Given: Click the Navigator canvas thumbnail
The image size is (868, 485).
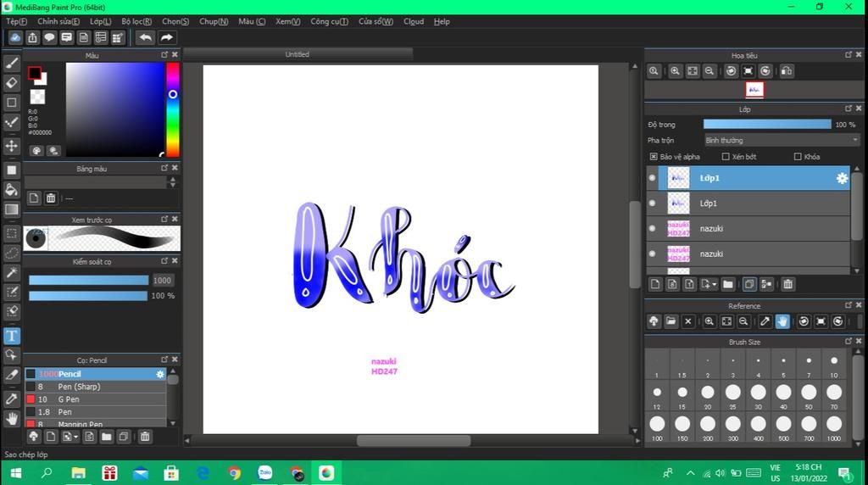Looking at the screenshot, I should (754, 90).
